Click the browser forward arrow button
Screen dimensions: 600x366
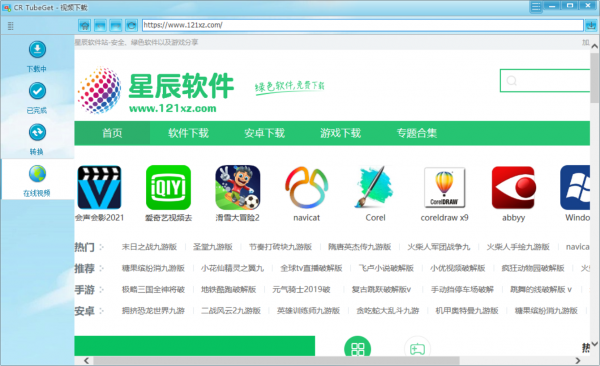(116, 26)
